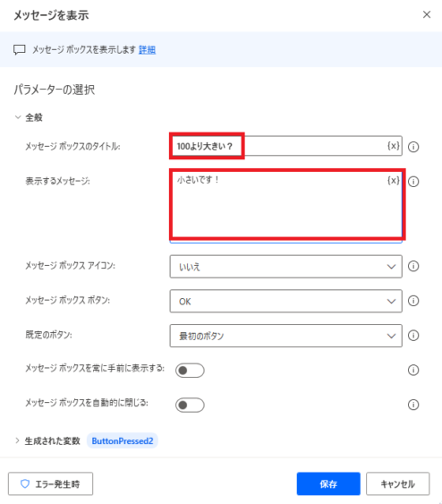This screenshot has width=442, height=504.
Task: Open the 詳細 link
Action: click(147, 50)
